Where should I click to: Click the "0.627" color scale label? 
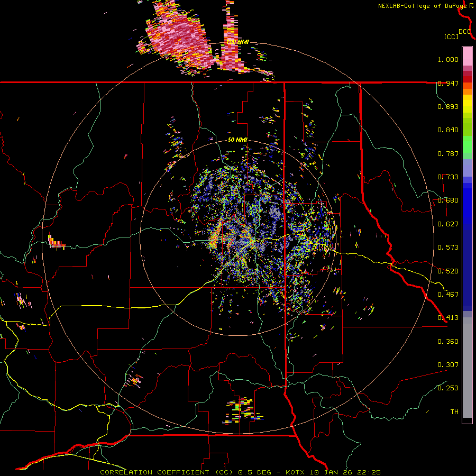click(x=448, y=224)
